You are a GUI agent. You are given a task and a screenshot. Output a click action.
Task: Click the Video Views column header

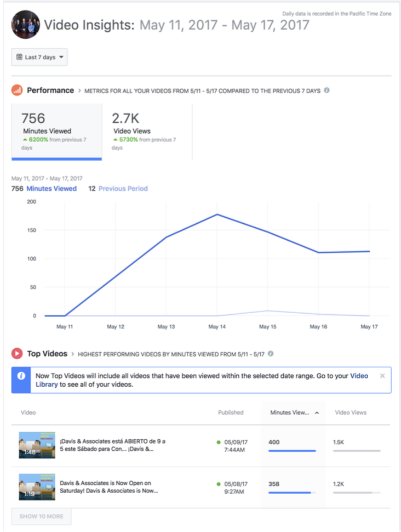point(351,412)
